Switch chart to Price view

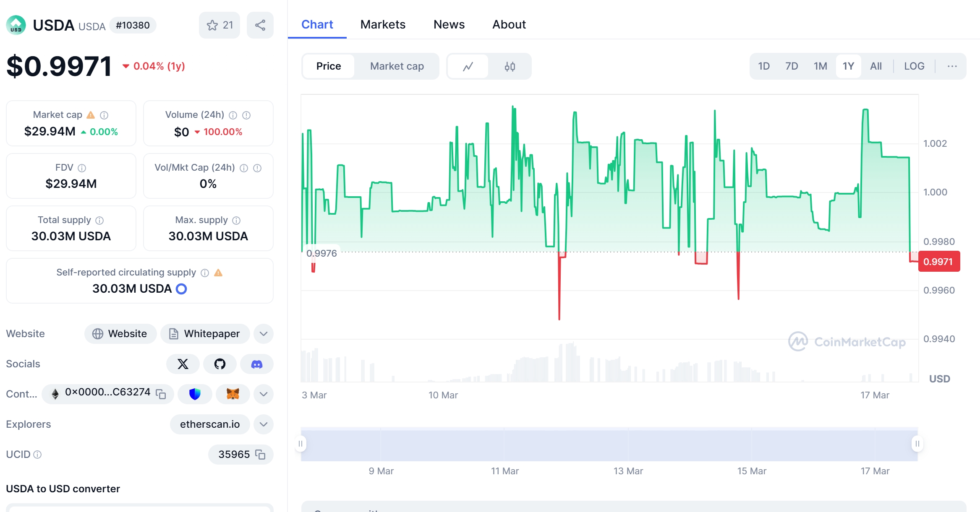(329, 66)
